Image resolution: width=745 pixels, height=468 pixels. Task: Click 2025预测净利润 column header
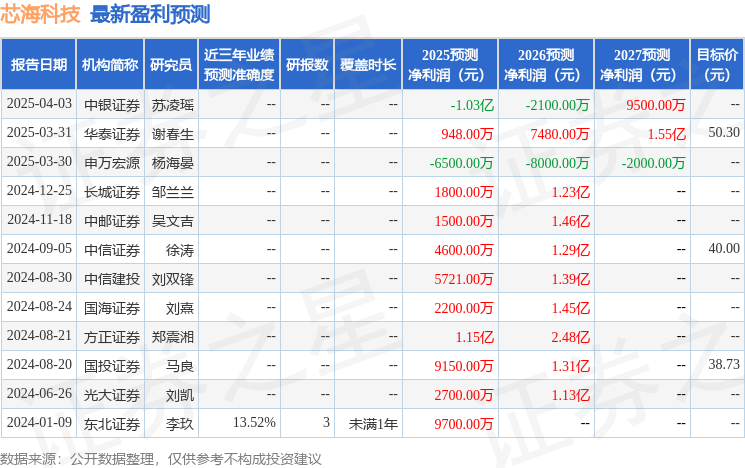(x=450, y=65)
